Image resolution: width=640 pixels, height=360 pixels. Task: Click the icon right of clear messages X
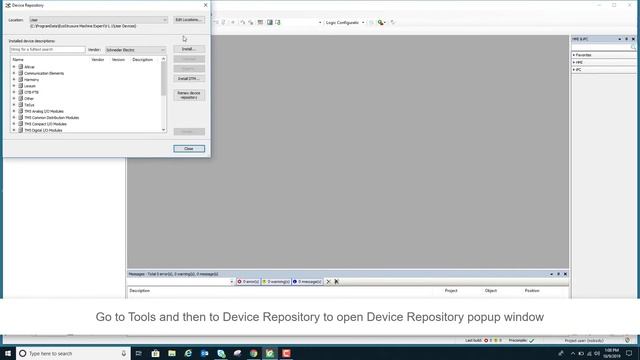tap(337, 282)
